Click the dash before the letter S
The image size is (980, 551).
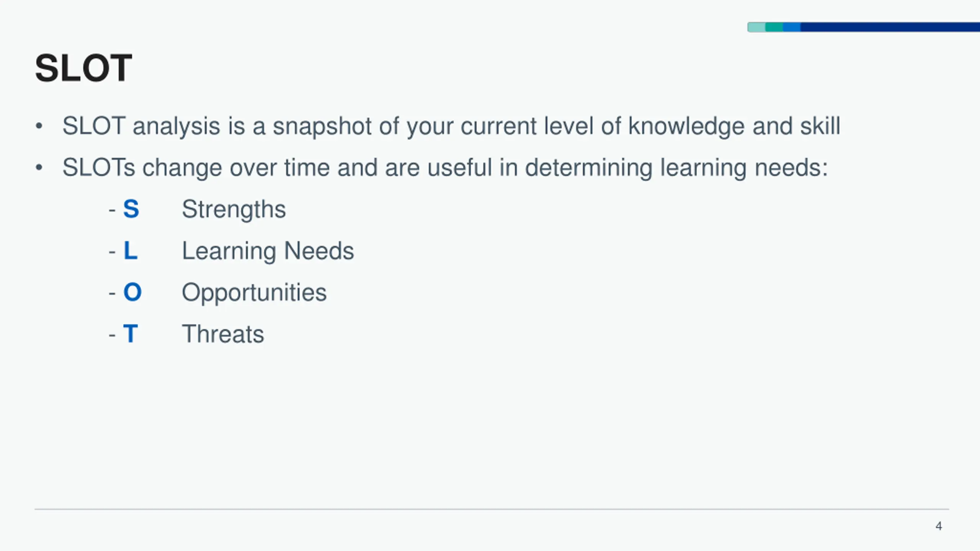point(112,210)
